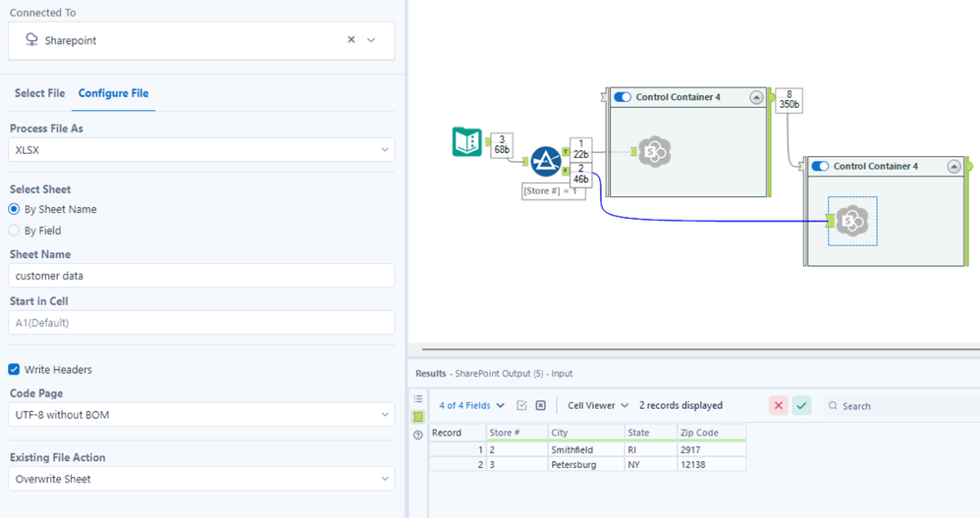This screenshot has width=980, height=518.
Task: Click the 2 records displayed text
Action: pos(681,405)
